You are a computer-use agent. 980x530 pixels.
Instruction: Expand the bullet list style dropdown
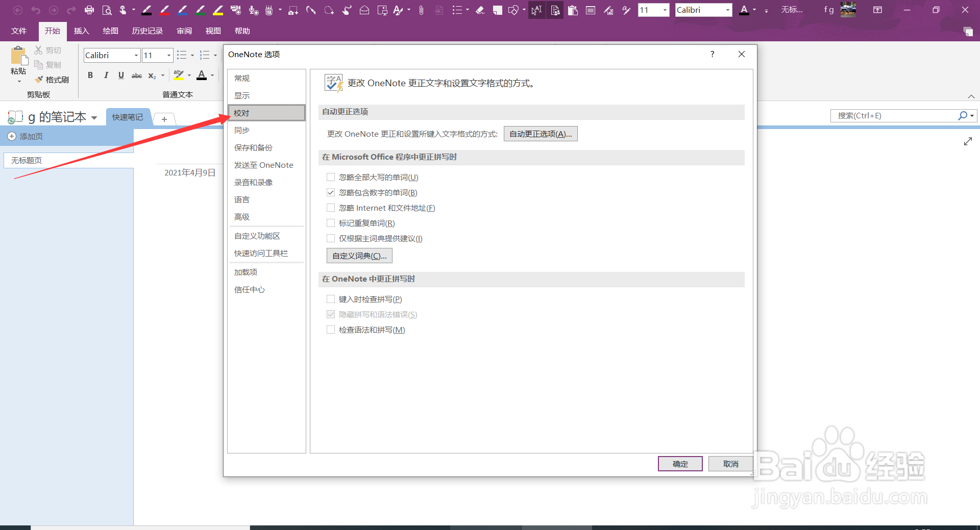pos(192,55)
